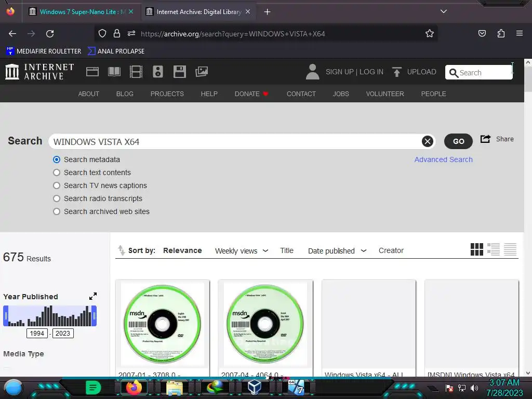Viewport: 532px width, 399px height.
Task: Select the Search text contents option
Action: point(57,172)
